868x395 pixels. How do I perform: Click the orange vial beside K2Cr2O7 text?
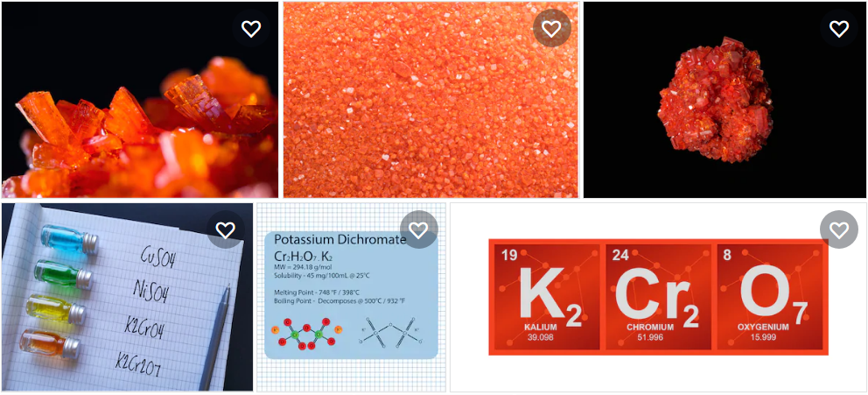coord(51,343)
